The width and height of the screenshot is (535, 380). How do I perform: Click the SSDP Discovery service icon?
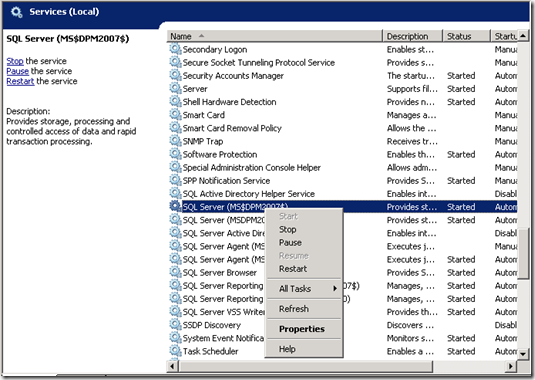point(175,325)
